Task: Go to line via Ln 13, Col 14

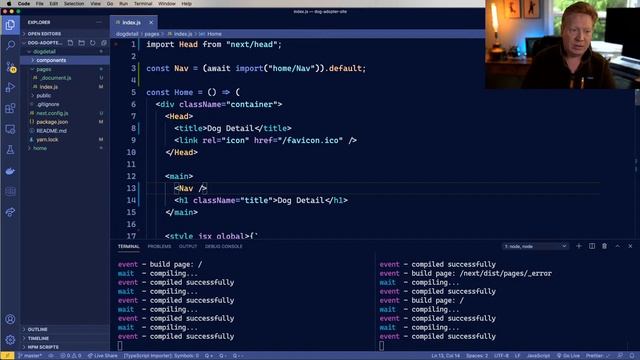Action: [445, 356]
